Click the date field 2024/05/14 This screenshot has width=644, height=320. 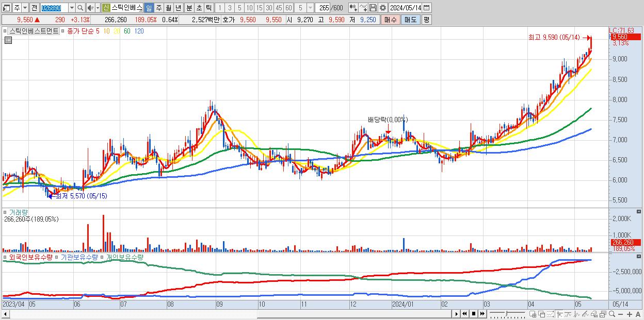pyautogui.click(x=406, y=8)
